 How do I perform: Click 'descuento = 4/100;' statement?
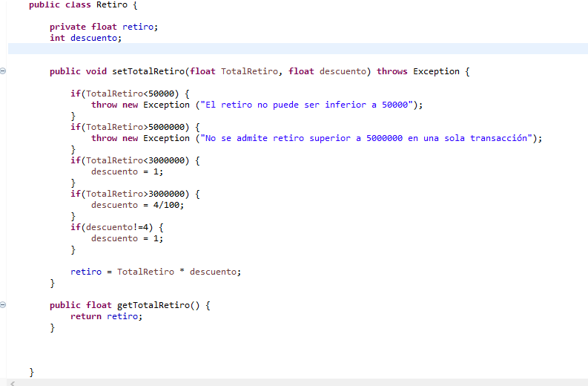coord(138,205)
